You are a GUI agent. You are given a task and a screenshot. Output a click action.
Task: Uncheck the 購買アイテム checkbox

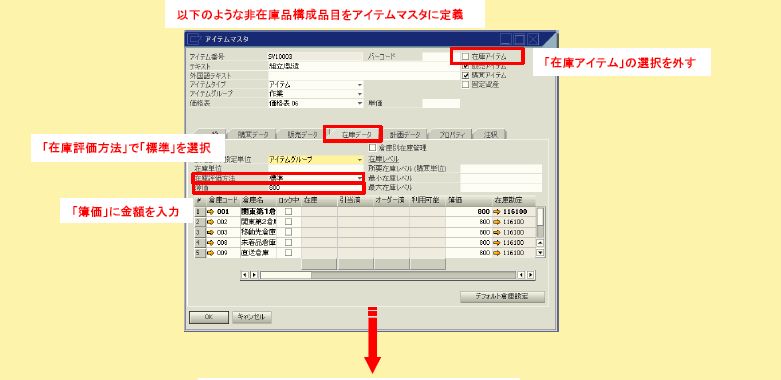465,75
